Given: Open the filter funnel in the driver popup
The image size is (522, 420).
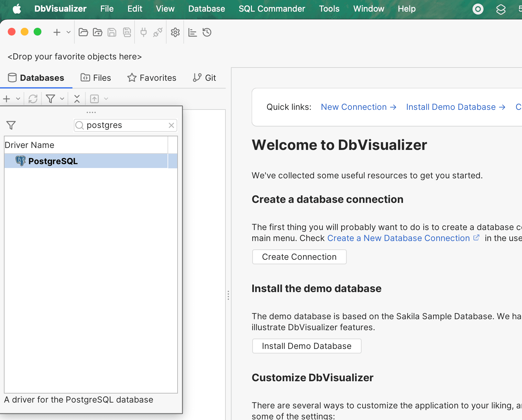Looking at the screenshot, I should click(11, 125).
